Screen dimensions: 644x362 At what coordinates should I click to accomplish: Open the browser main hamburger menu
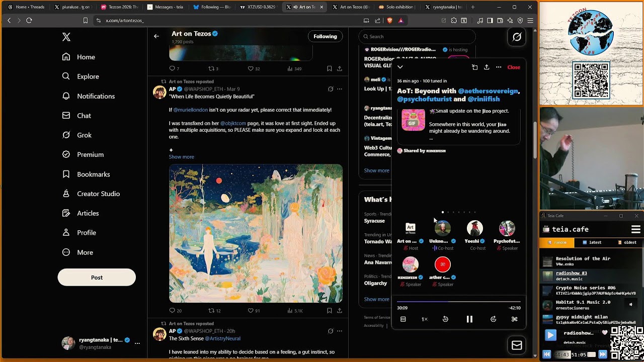[530, 21]
